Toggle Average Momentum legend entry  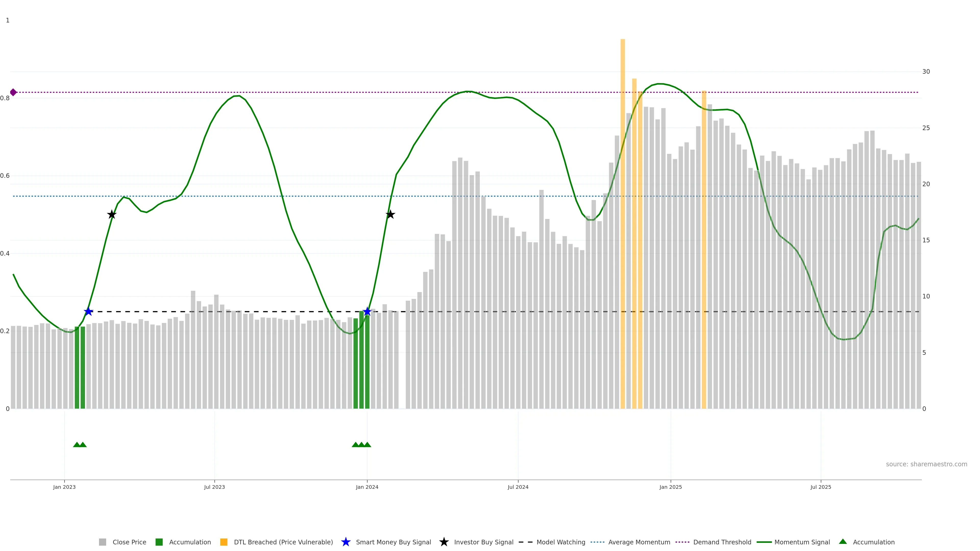coord(639,542)
